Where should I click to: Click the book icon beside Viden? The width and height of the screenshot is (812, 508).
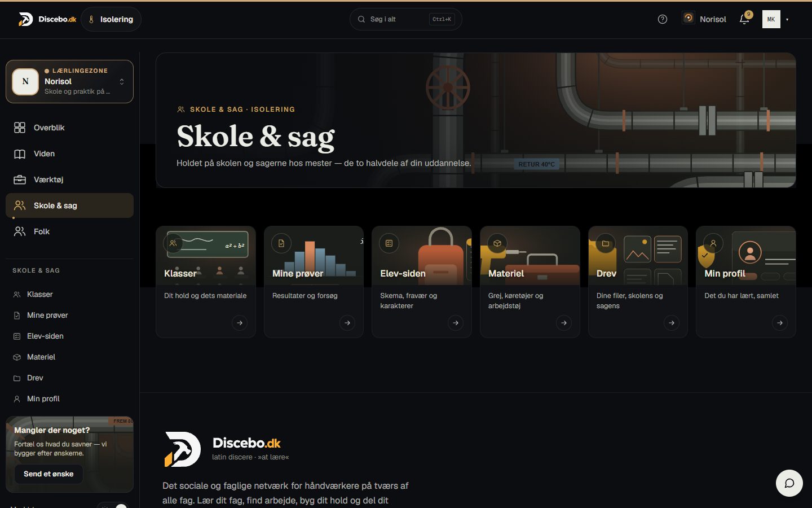point(20,154)
